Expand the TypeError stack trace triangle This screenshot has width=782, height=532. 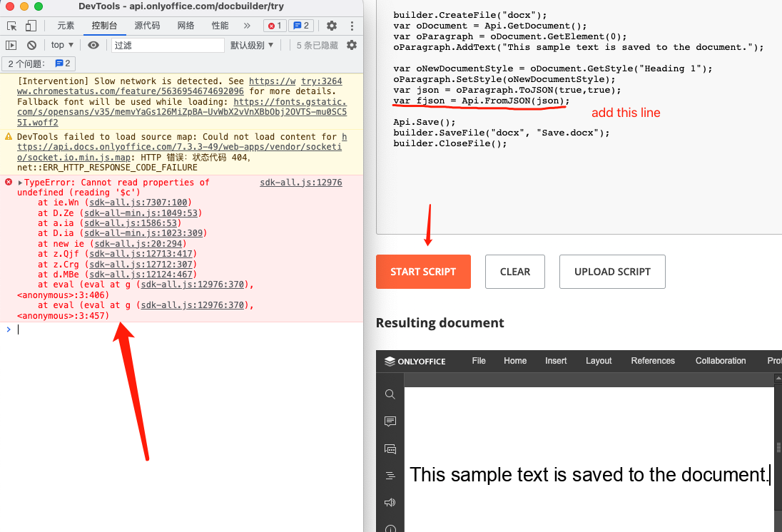pos(20,183)
